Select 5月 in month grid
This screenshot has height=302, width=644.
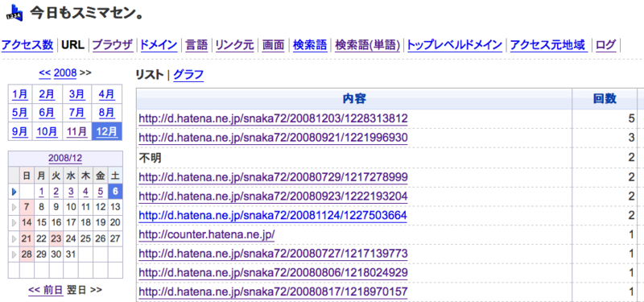(x=19, y=113)
